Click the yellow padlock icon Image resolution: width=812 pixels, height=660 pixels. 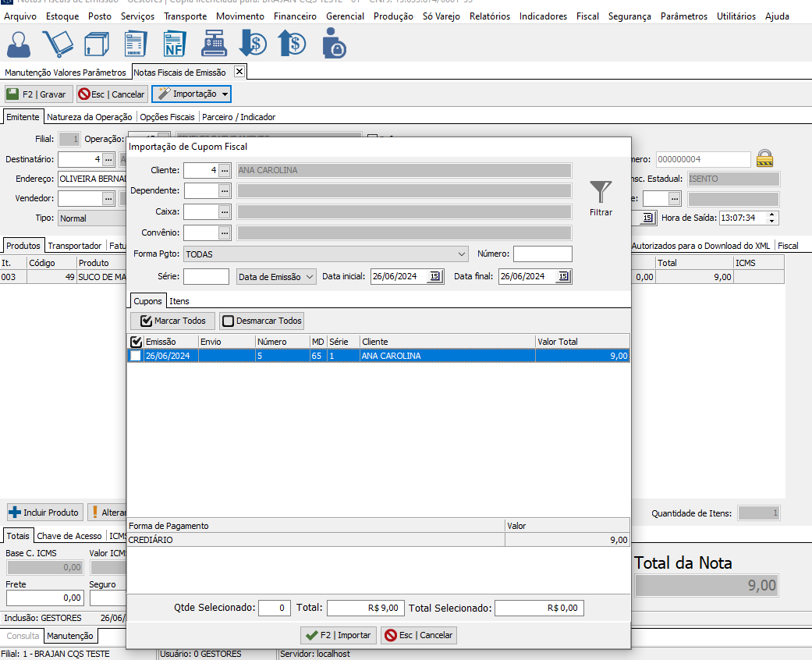coord(765,158)
